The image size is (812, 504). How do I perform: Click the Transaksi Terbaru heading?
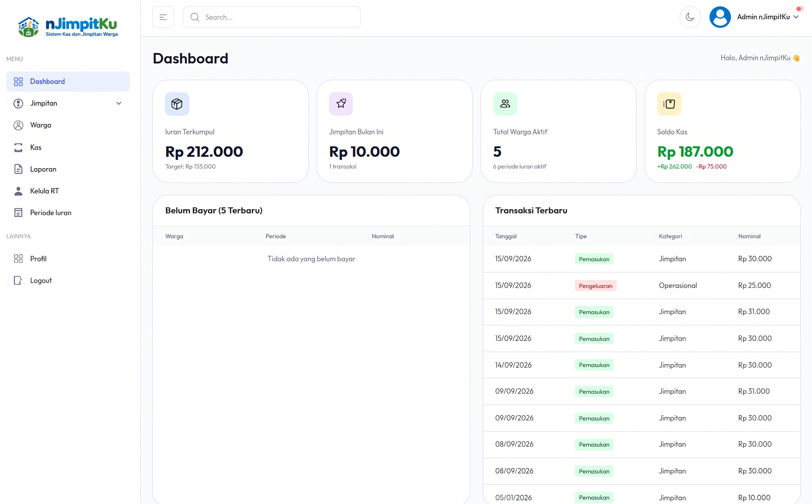point(531,211)
